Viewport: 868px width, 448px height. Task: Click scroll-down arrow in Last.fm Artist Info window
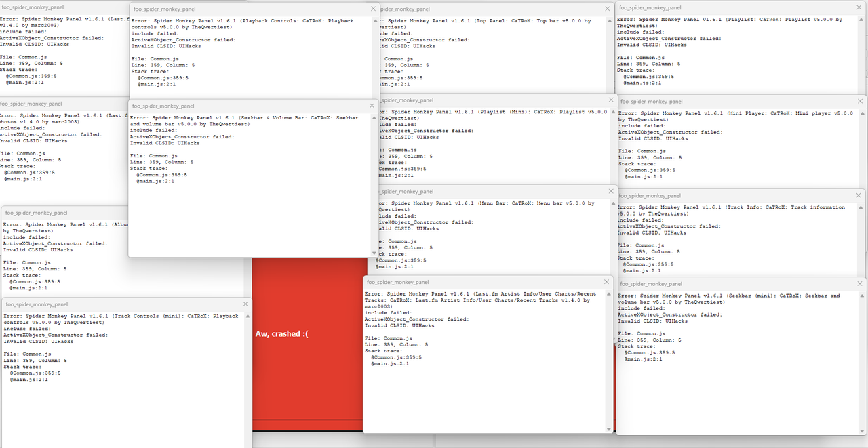(610, 428)
